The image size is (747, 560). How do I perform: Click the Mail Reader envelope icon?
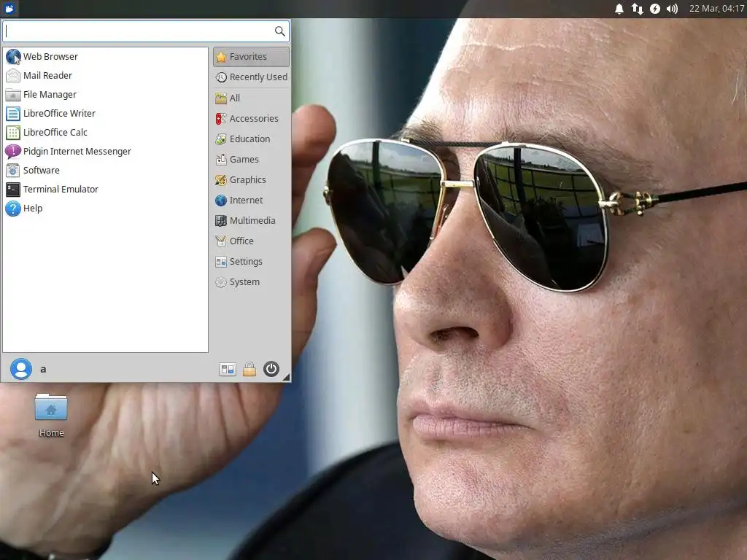[x=13, y=76]
